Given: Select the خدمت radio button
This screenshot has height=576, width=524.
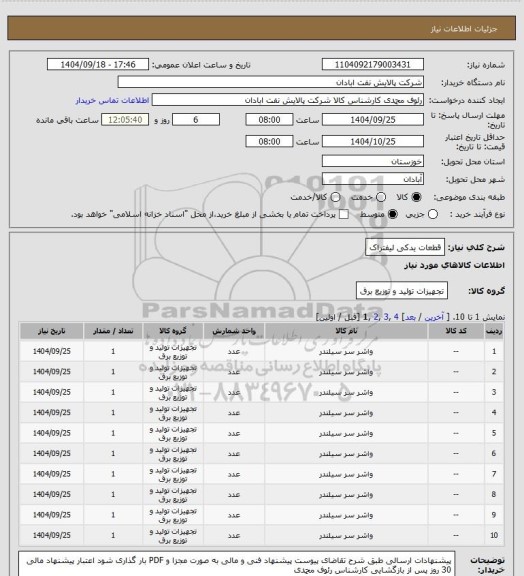Looking at the screenshot, I should [x=381, y=197].
